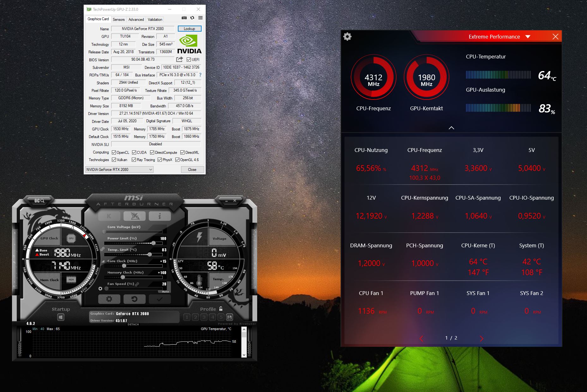Select Afterburner profile slot 1
The image size is (587, 392).
tap(187, 317)
